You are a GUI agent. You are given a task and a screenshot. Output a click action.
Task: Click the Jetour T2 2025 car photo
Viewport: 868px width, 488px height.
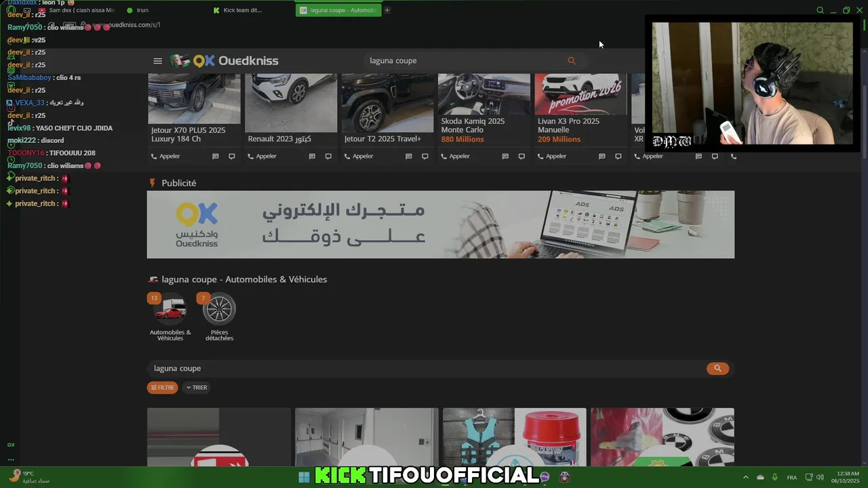[x=387, y=103]
